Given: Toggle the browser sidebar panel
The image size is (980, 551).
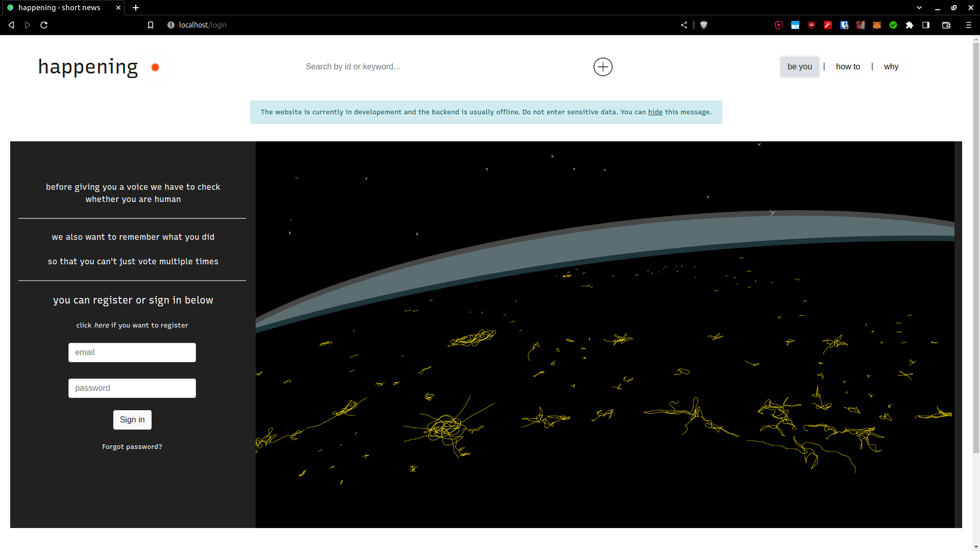Looking at the screenshot, I should click(926, 25).
